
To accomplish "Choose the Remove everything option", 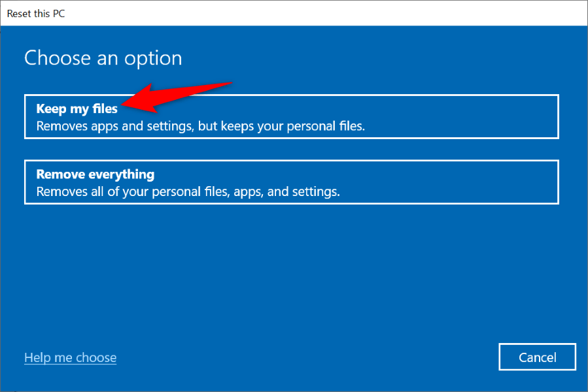I will click(291, 183).
